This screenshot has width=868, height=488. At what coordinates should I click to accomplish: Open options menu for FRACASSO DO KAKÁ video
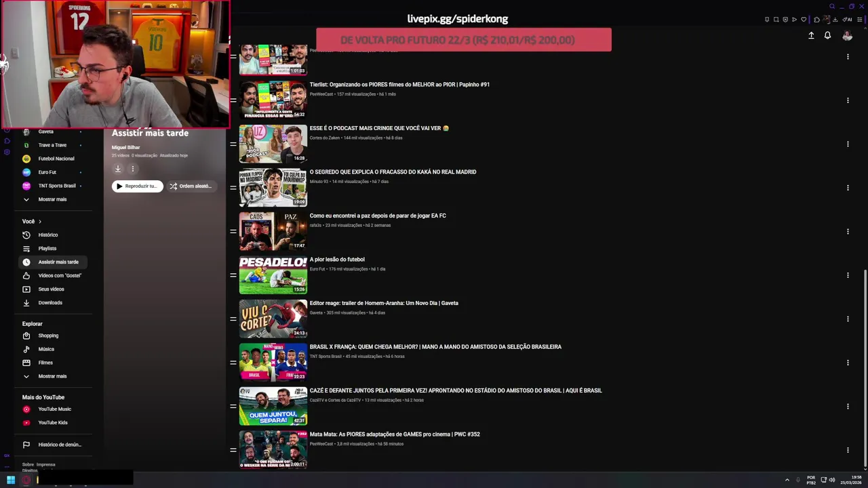click(848, 188)
